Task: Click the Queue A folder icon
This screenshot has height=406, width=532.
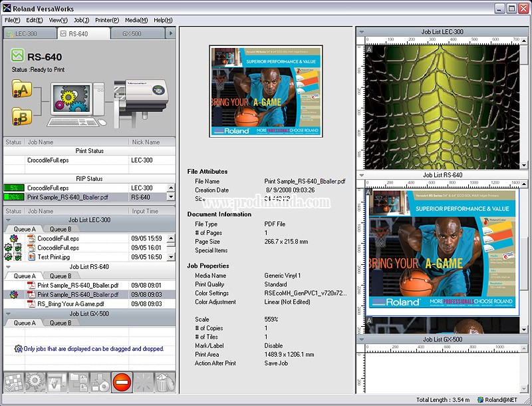Action: (21, 90)
